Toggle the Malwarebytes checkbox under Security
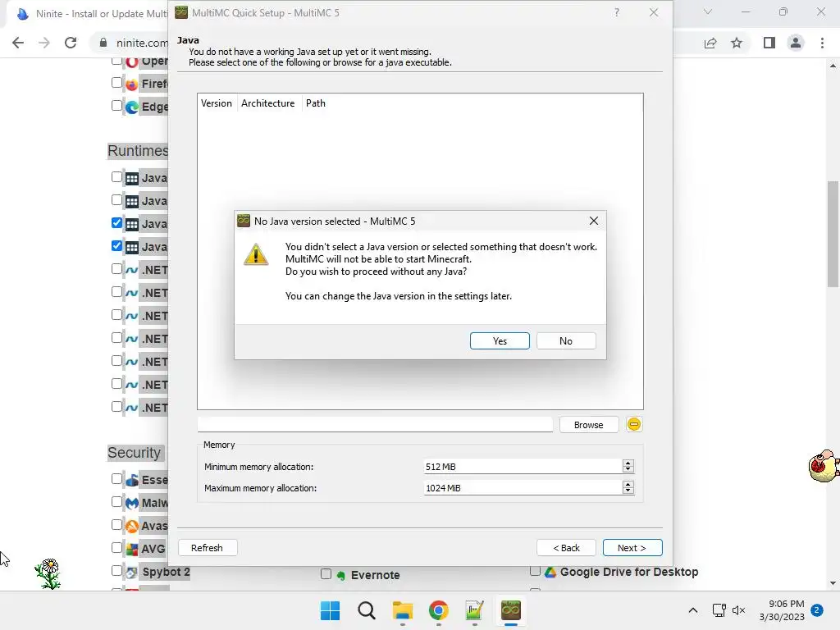The width and height of the screenshot is (840, 630). (116, 502)
